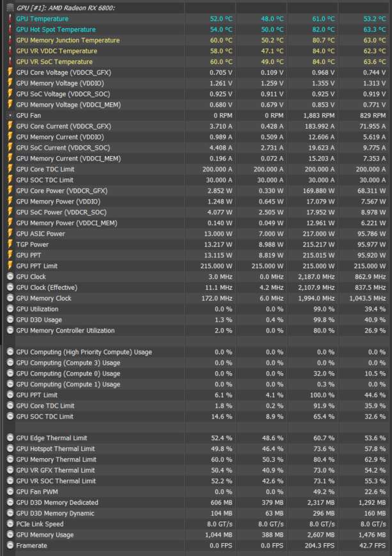Click the round icon beside GPU D3D Usage

click(x=10, y=320)
